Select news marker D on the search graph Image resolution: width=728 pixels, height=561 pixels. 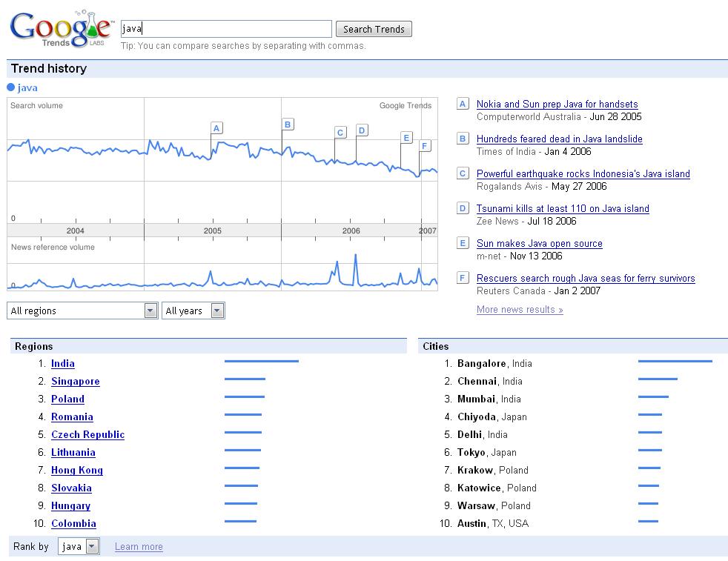click(x=362, y=130)
